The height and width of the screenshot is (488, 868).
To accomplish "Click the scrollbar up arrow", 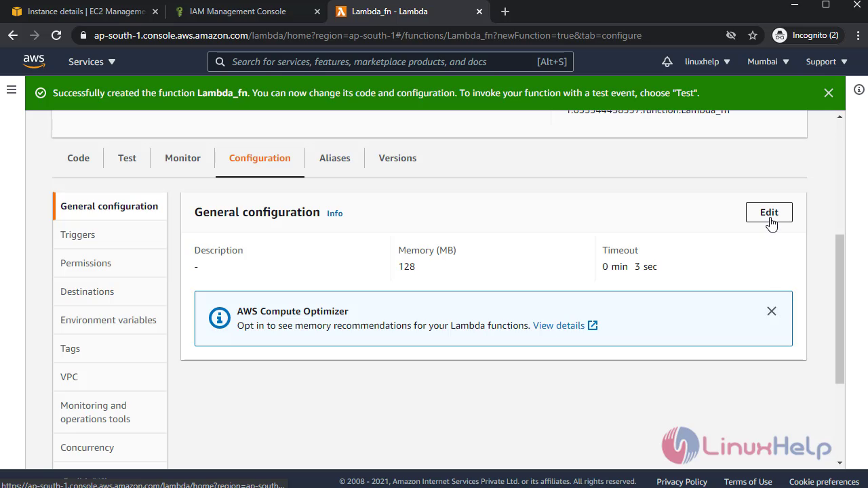I will pos(840,117).
